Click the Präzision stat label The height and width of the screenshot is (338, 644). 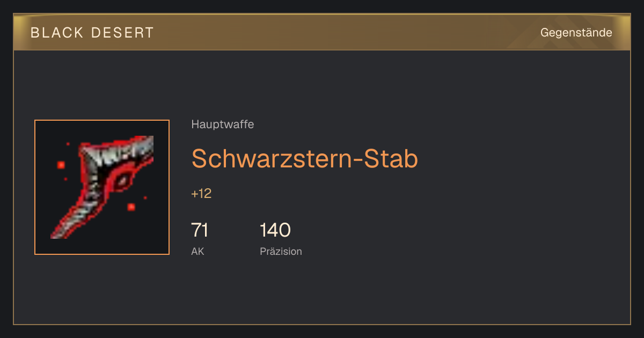coord(281,251)
